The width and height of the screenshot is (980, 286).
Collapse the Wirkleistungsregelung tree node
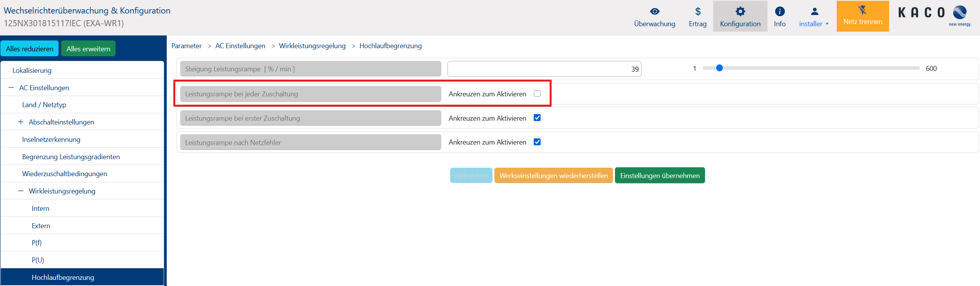[x=21, y=191]
